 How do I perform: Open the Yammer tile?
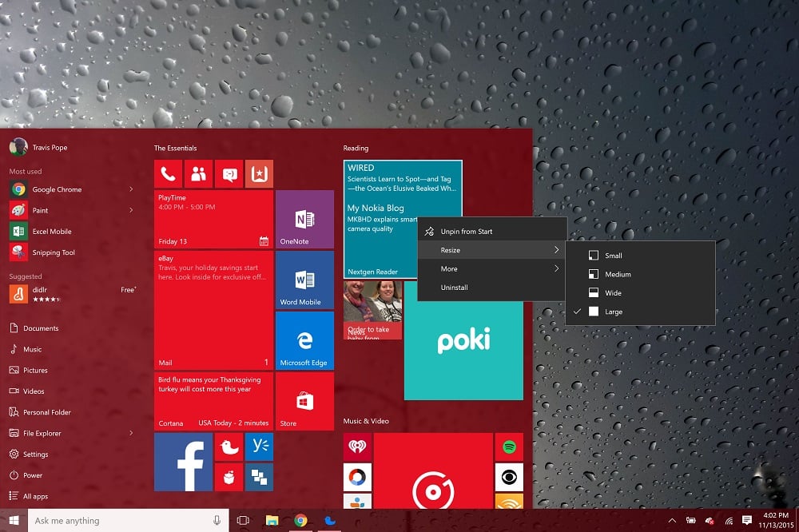point(259,447)
